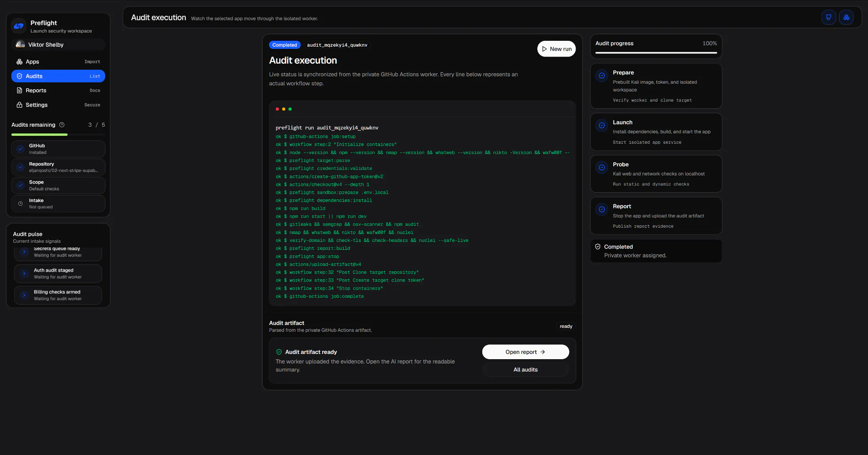The height and width of the screenshot is (455, 868).
Task: Click the Settings lock icon
Action: coord(19,105)
